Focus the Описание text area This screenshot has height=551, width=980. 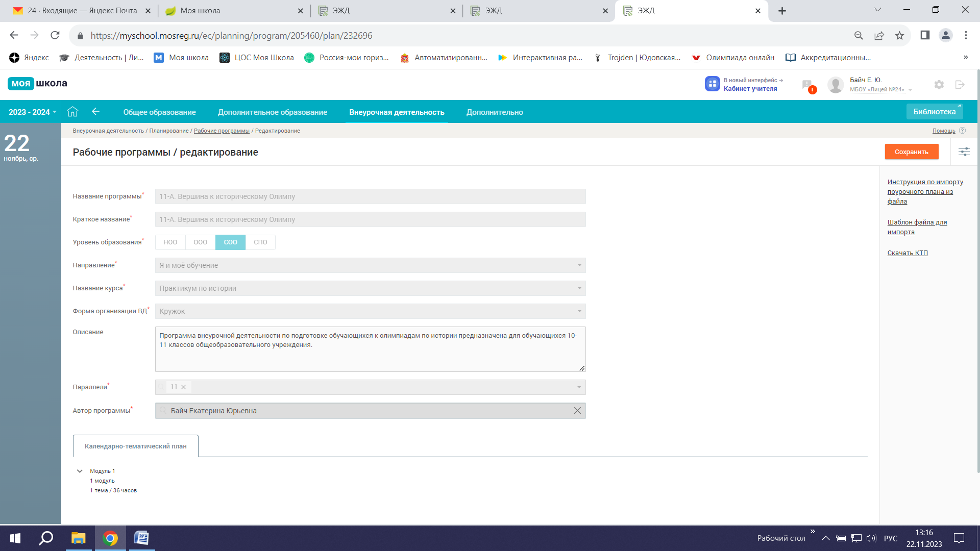(x=371, y=349)
